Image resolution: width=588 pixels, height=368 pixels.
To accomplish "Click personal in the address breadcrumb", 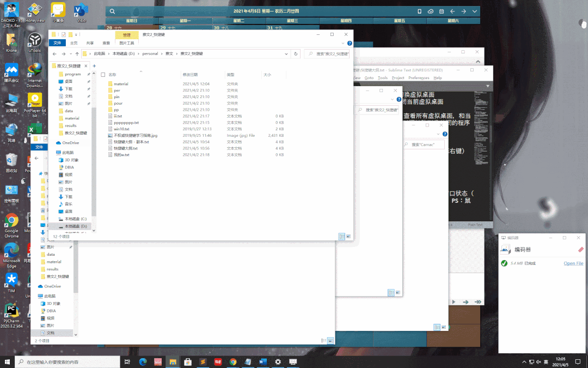I will tap(150, 53).
